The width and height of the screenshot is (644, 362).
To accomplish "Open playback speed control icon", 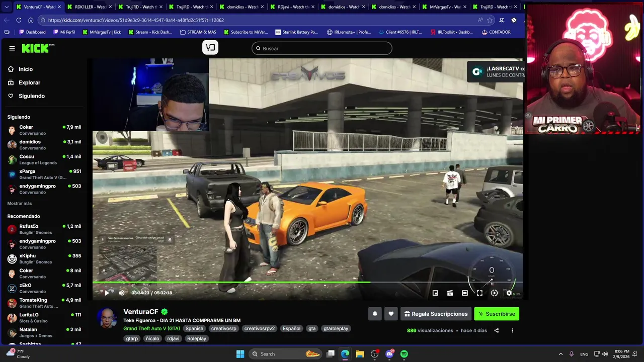I will [494, 293].
